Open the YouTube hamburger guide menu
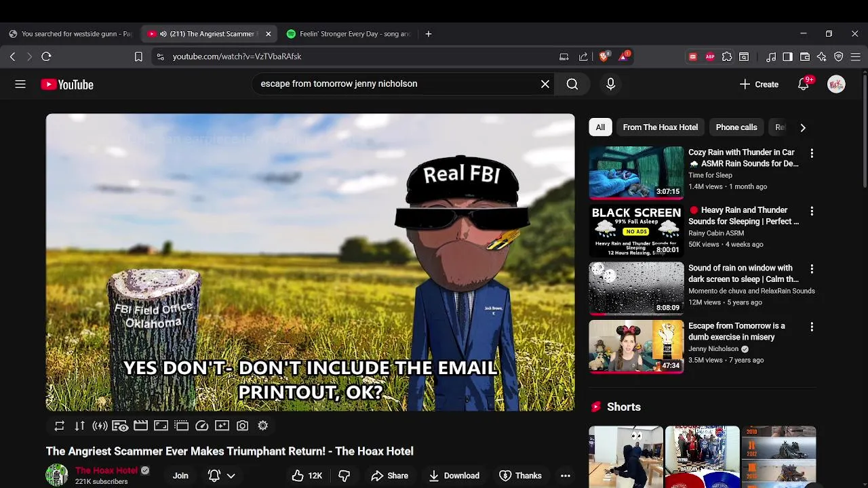This screenshot has width=868, height=488. coord(20,84)
